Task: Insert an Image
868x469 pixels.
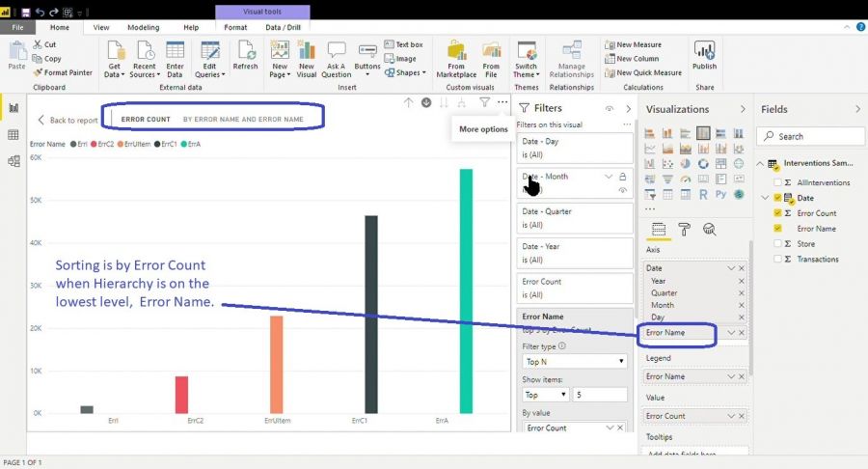Action: [x=400, y=59]
